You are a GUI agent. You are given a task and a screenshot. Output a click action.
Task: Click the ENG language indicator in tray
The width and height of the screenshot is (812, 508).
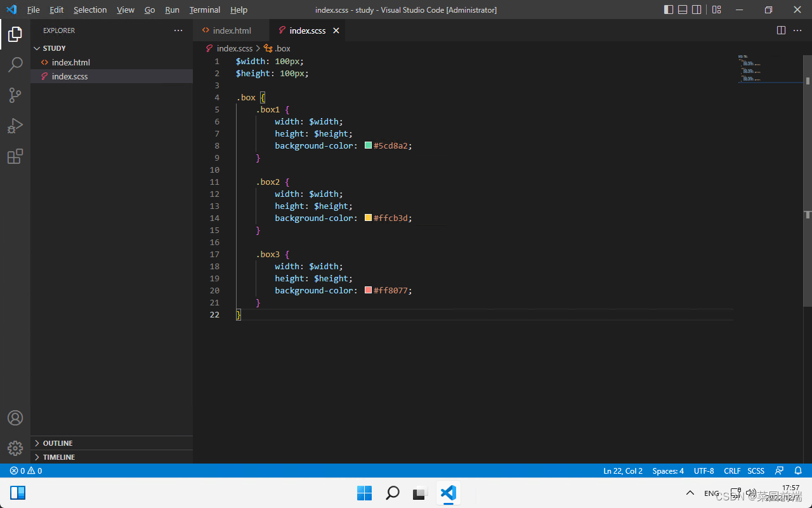712,493
